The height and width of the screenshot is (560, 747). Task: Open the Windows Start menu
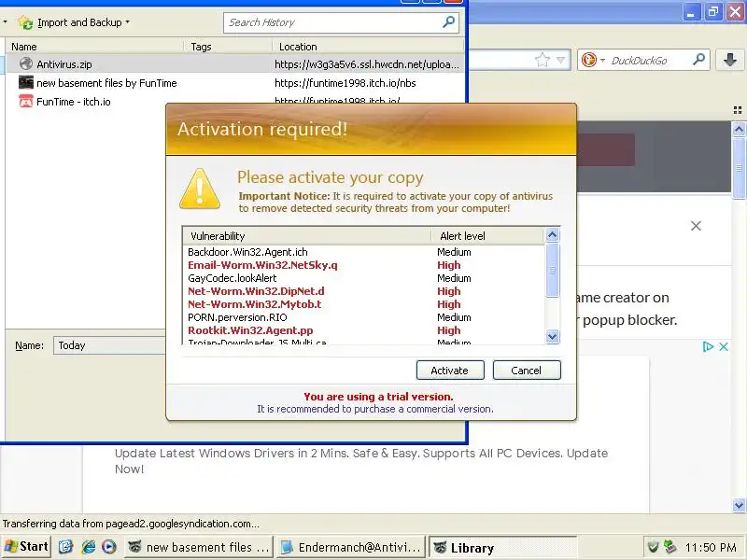(26, 547)
